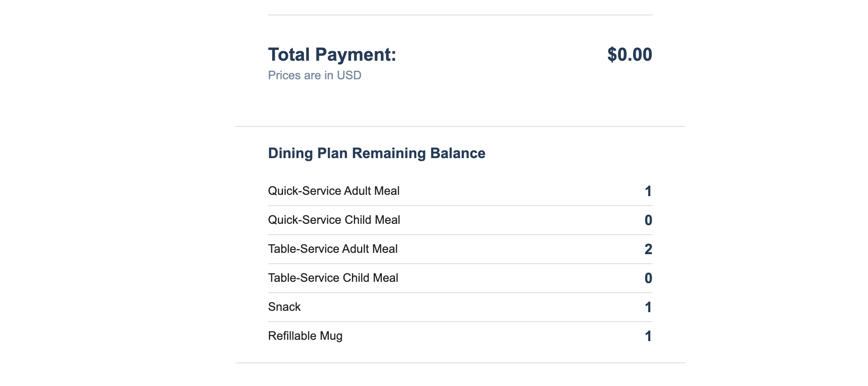Click the Table-Service Adult Meal balance number
This screenshot has height=386, width=868.
coord(648,249)
